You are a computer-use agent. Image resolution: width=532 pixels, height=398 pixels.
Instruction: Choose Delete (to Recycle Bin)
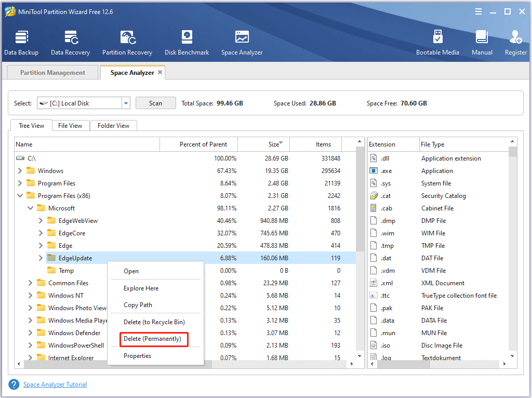point(154,322)
